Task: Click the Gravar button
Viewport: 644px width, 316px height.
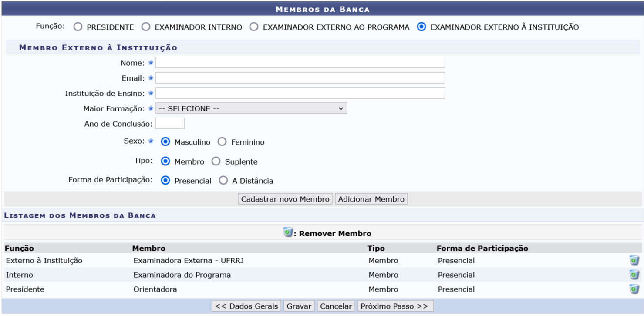Action: point(299,306)
